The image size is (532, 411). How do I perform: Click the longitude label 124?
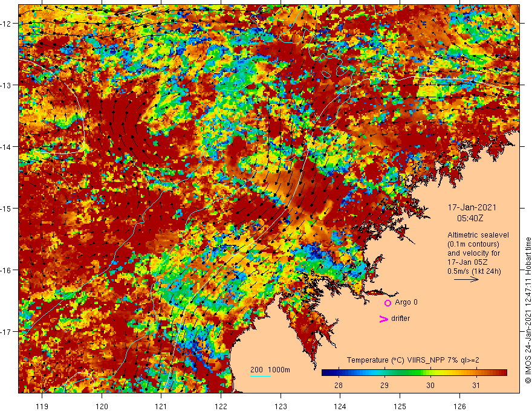tap(340, 406)
